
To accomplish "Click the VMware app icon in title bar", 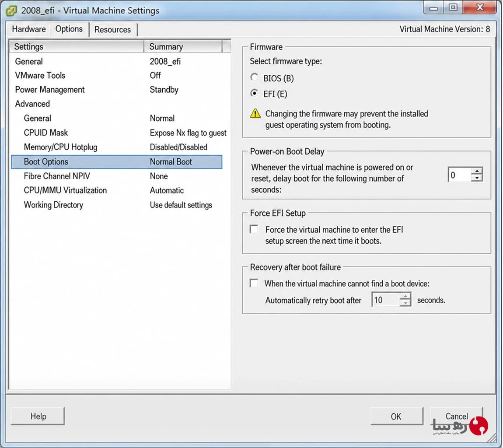I will [x=11, y=10].
